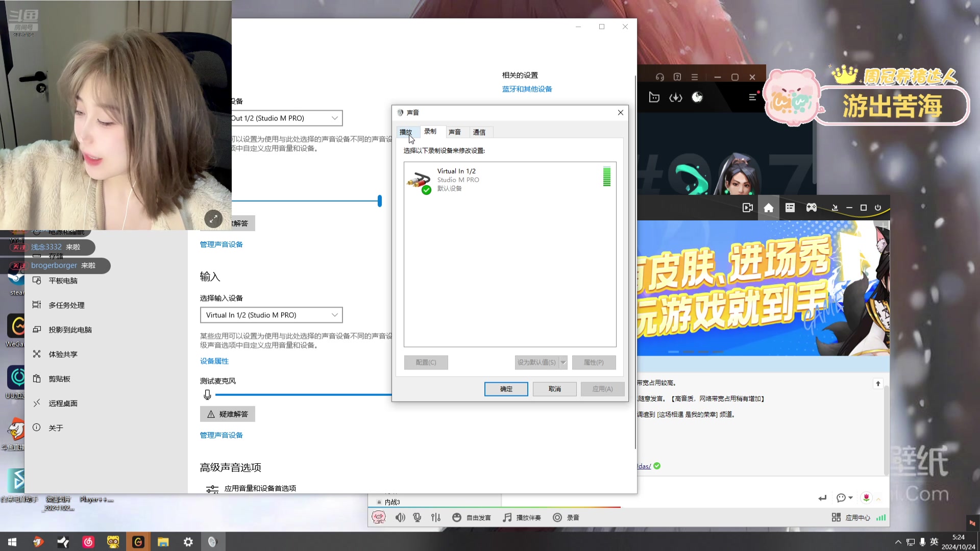Go to home icon in WeGame bar
The width and height of the screenshot is (980, 551).
(769, 208)
